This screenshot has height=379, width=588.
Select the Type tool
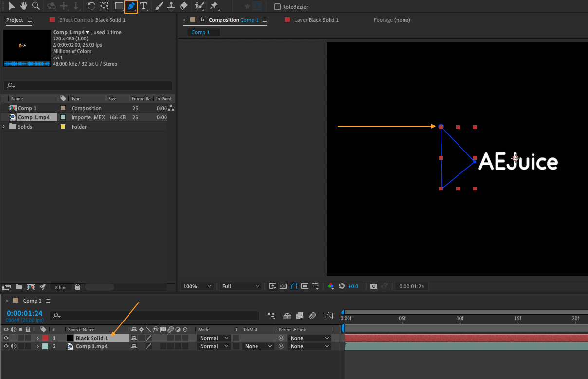click(144, 6)
